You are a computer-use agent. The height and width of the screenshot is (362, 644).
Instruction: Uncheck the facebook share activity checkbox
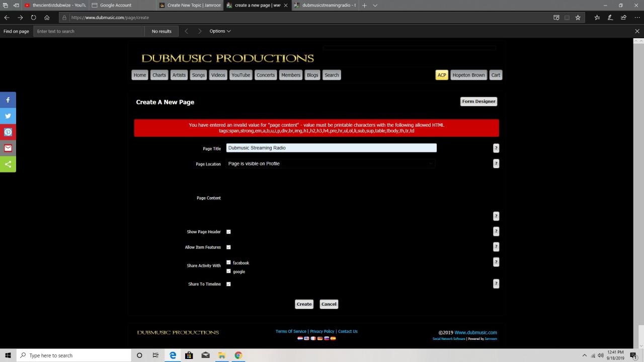click(228, 262)
